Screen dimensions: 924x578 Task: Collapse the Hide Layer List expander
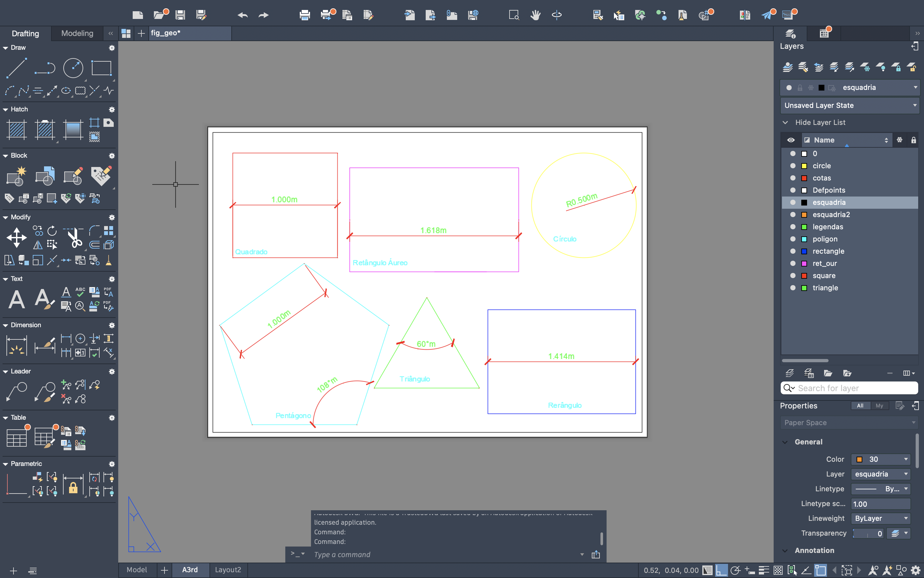pos(786,122)
